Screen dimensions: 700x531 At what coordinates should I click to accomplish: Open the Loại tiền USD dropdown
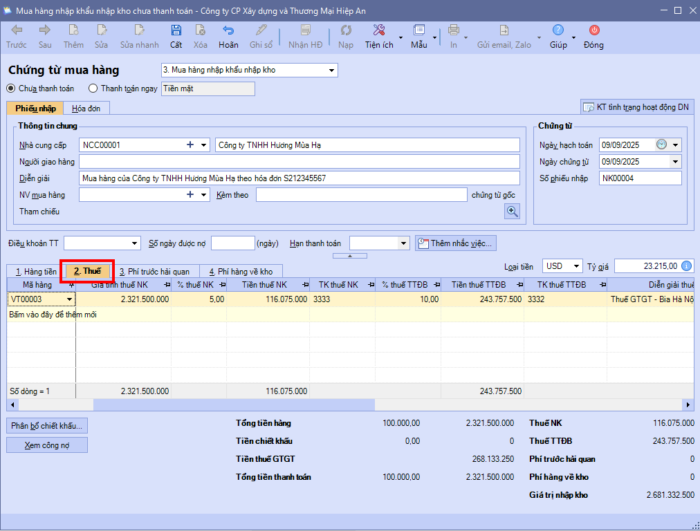(575, 266)
